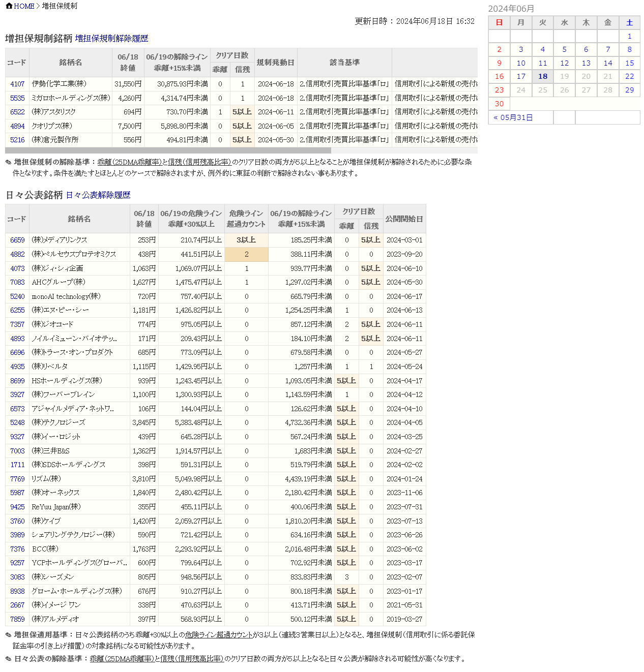Open stock code 4893 link
Viewport: 644px width, 672px height.
pyautogui.click(x=17, y=339)
